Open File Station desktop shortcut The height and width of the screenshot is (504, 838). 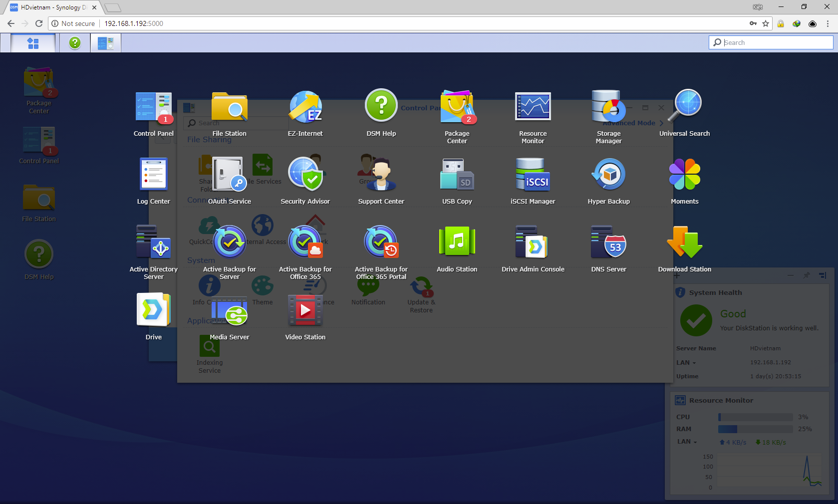[x=39, y=204]
